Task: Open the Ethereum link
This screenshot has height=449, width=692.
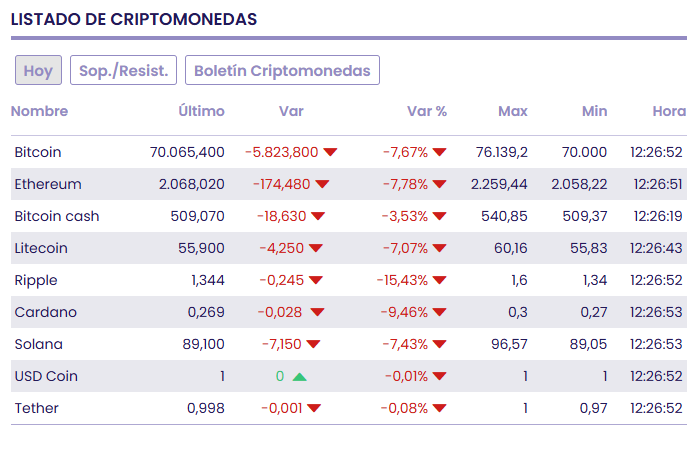Action: click(x=48, y=185)
